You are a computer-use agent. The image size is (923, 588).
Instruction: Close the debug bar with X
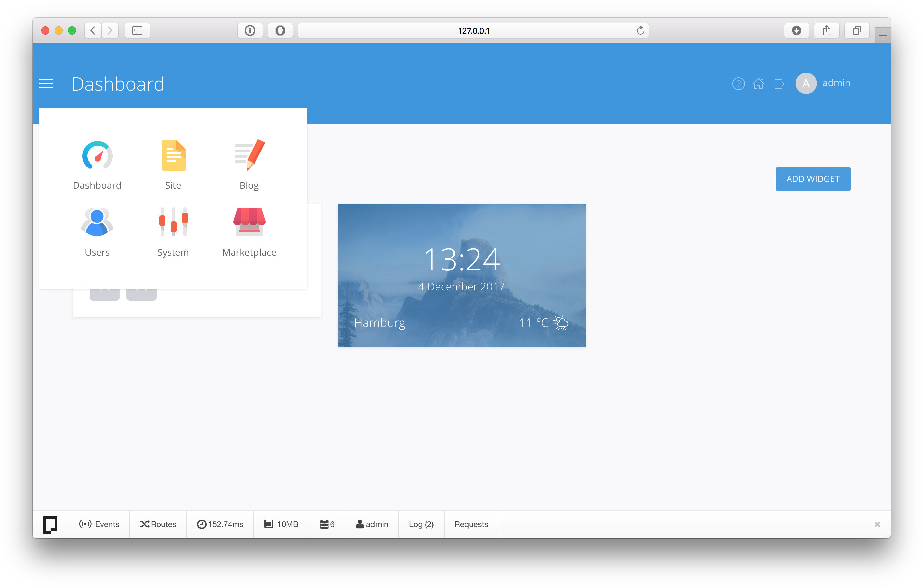point(877,524)
